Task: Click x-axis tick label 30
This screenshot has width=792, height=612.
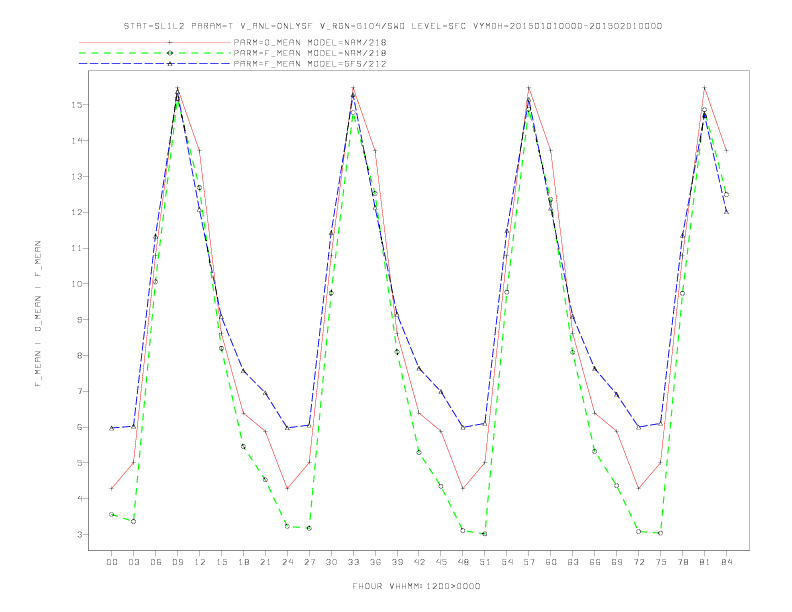Action: (331, 562)
